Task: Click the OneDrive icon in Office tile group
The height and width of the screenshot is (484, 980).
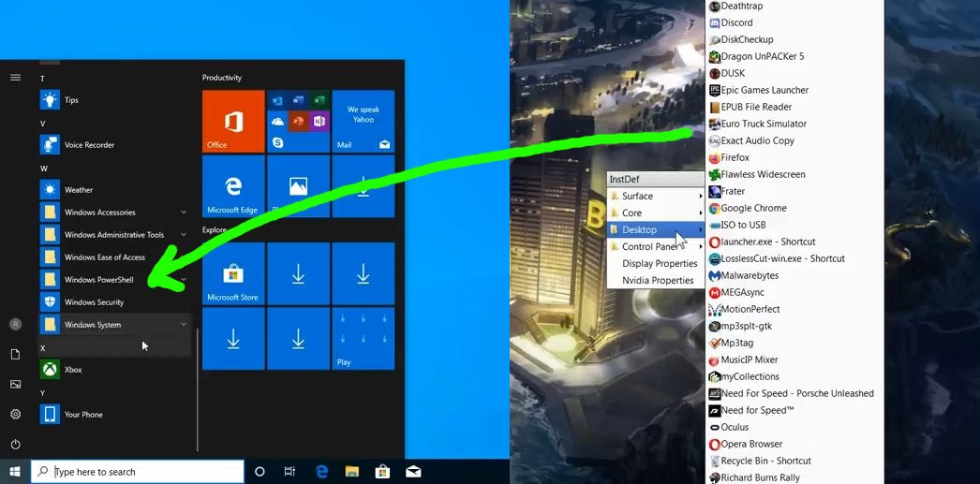Action: coord(277,121)
